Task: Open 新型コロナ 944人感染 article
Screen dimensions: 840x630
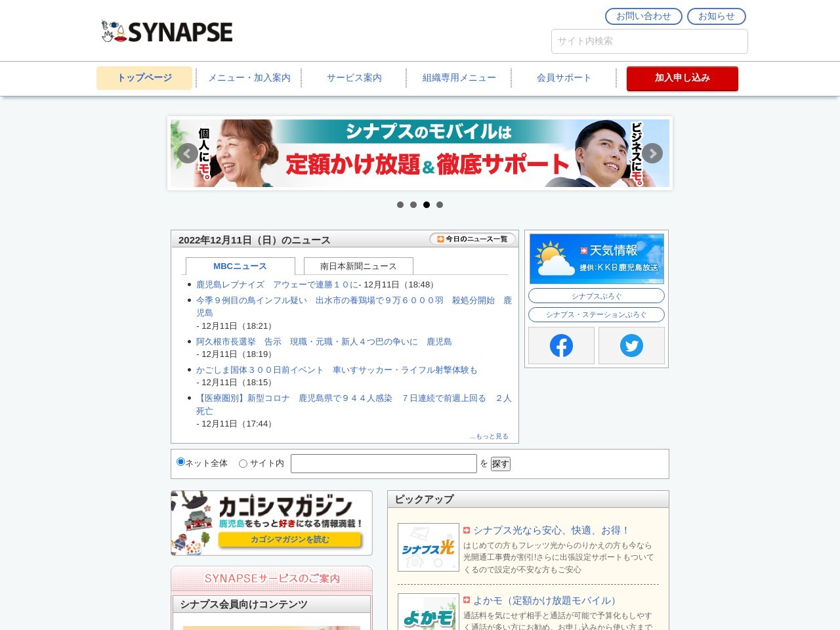Action: 354,404
